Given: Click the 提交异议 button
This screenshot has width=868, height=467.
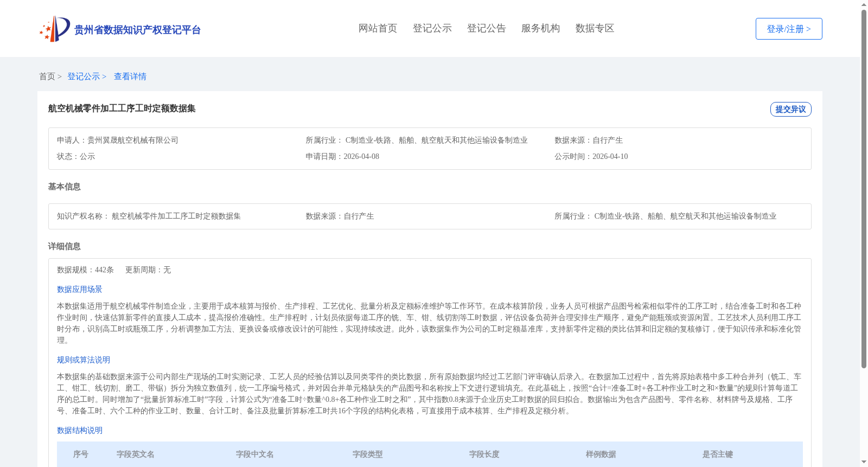Looking at the screenshot, I should [x=790, y=109].
